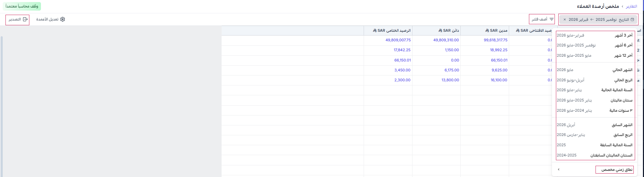
Task: Open credit value 6,175.00
Action: point(452,70)
